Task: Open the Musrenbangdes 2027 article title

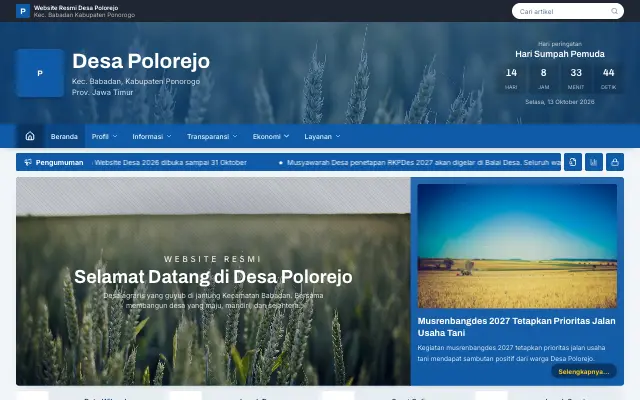Action: [x=516, y=327]
